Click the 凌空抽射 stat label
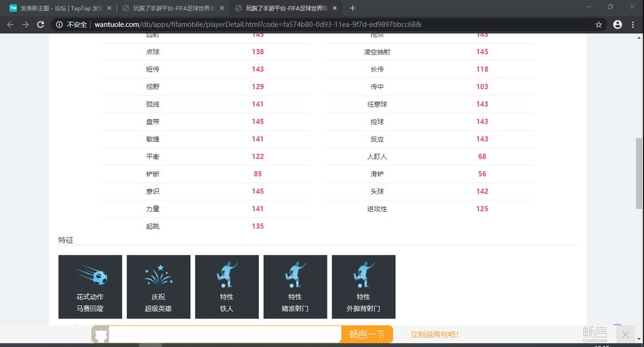This screenshot has height=347, width=644. [377, 52]
